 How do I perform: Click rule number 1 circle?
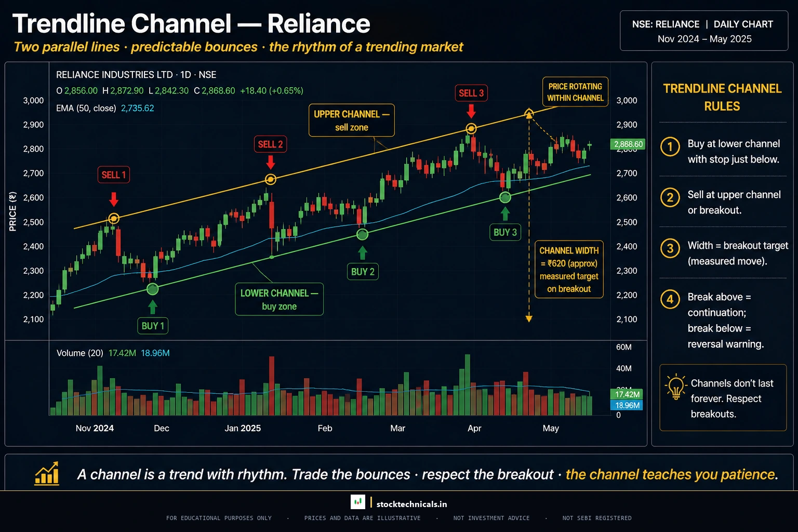pyautogui.click(x=670, y=147)
